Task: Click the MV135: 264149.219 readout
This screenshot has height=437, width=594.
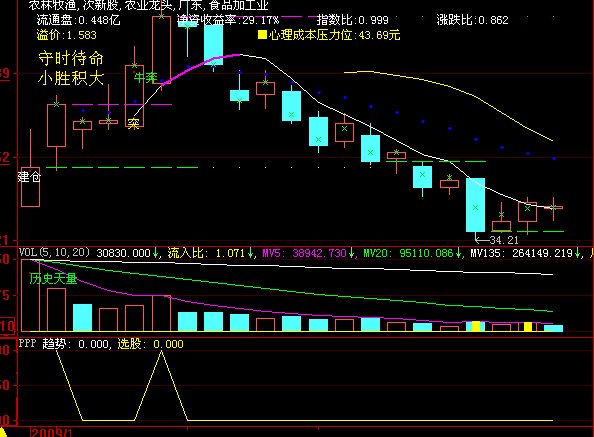Action: [522, 253]
